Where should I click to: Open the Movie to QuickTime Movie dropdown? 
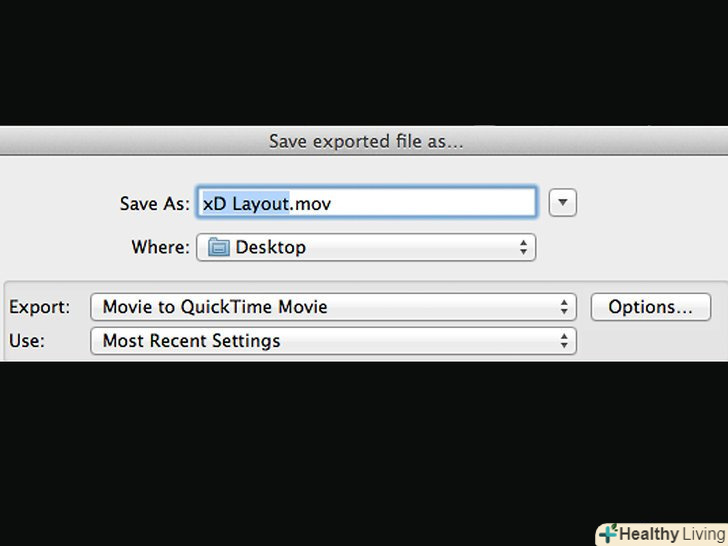pos(333,307)
